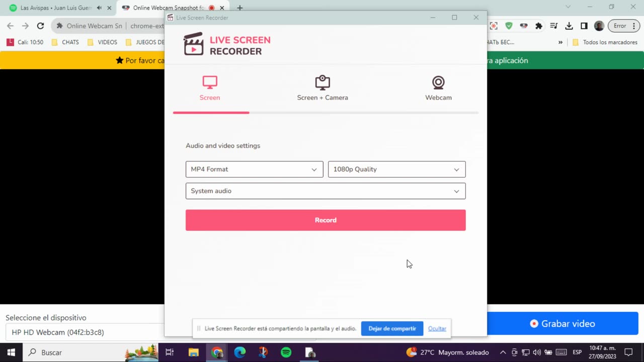Open the HP HD Webcam device selector
This screenshot has width=644, height=362.
click(x=85, y=332)
